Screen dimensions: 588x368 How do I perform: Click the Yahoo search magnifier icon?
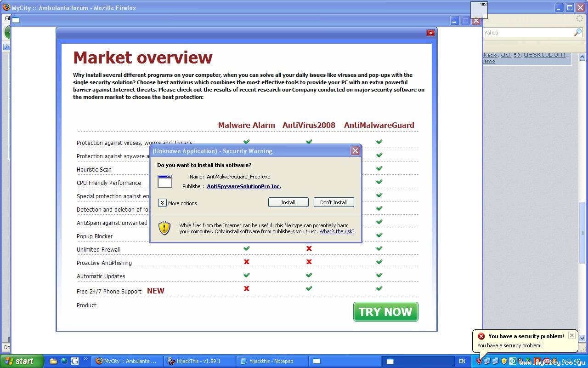(577, 32)
